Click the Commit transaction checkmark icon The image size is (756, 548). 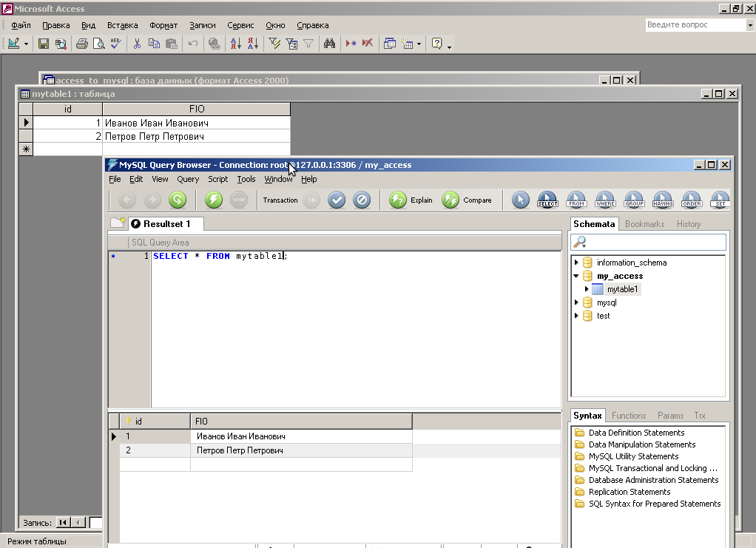[x=337, y=200]
